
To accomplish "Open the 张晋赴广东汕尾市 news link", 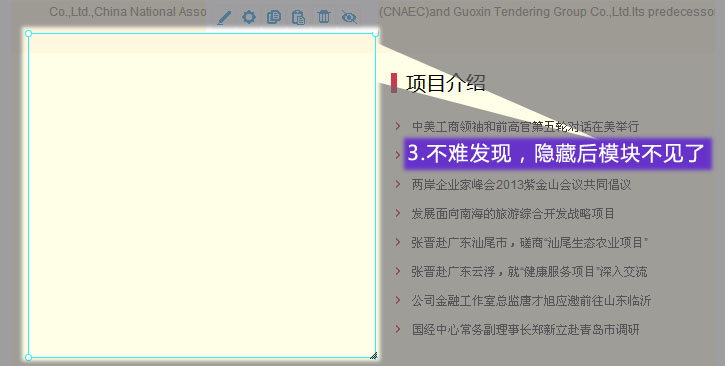I will (529, 243).
